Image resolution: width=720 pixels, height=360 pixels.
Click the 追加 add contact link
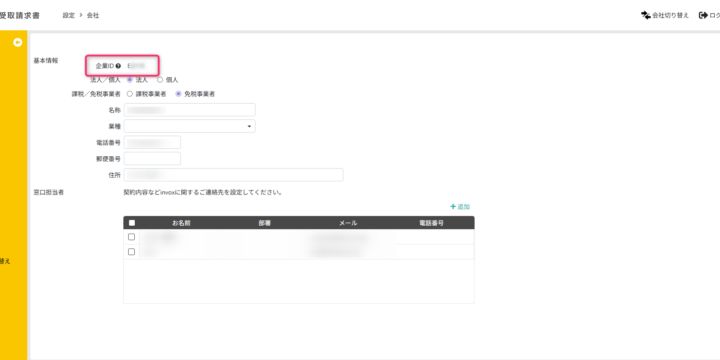tap(463, 207)
